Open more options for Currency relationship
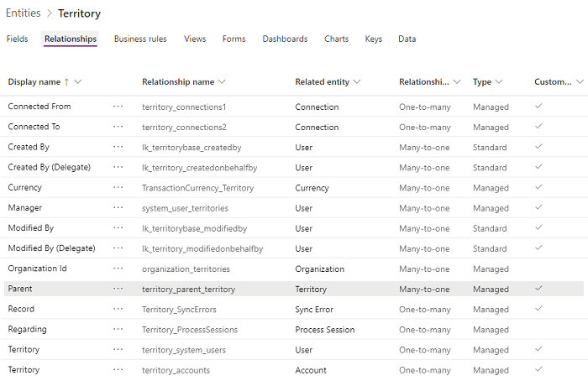The width and height of the screenshot is (588, 386). point(118,188)
